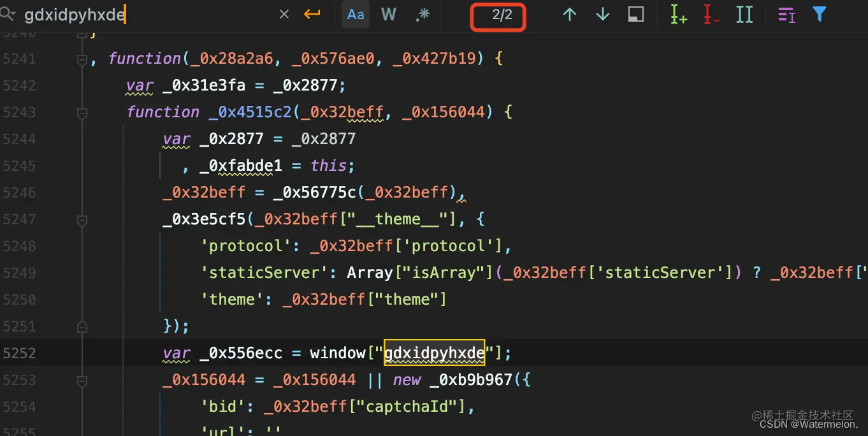Toggle Match Case (Aa) option
The width and height of the screenshot is (868, 436).
point(356,14)
